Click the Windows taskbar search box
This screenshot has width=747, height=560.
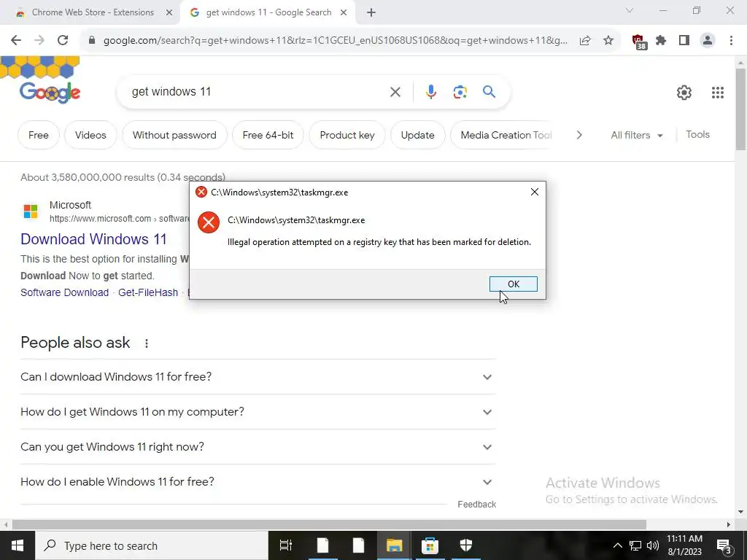(152, 545)
